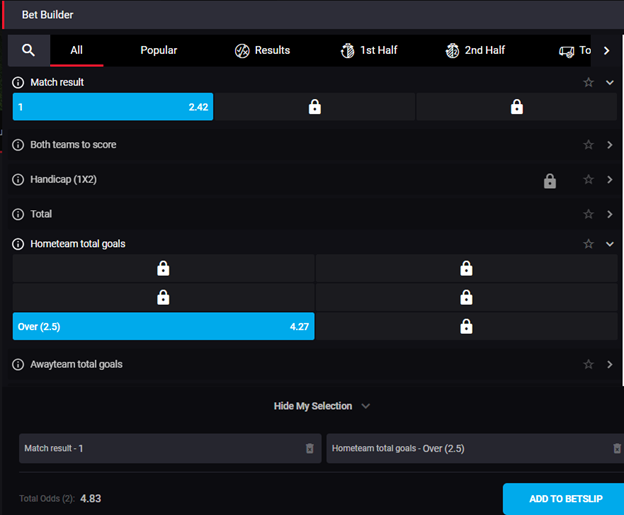Viewport: 624px width, 515px height.
Task: Click the Awayteam total goals label
Action: pyautogui.click(x=76, y=365)
